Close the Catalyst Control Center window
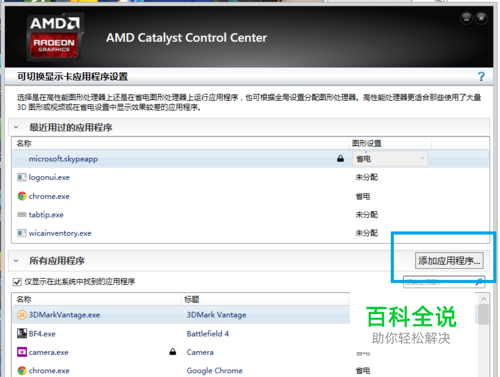This screenshot has width=500, height=377. (481, 18)
